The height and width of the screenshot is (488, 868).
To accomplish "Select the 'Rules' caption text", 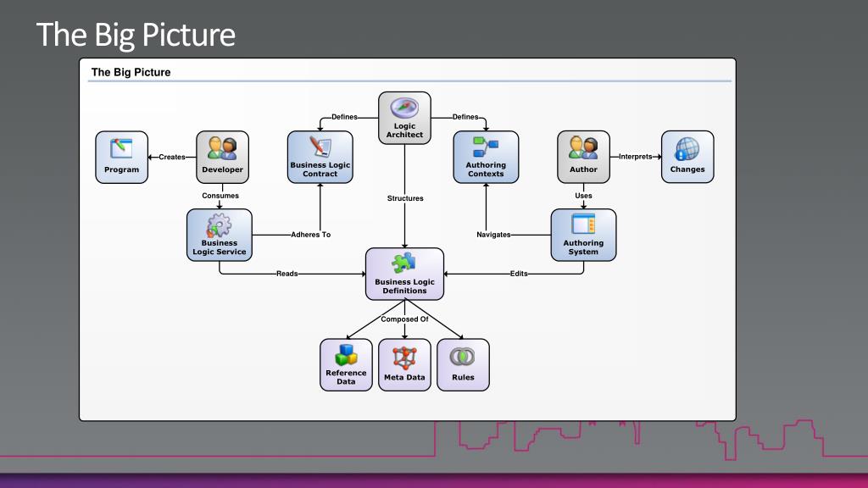I will pos(463,377).
